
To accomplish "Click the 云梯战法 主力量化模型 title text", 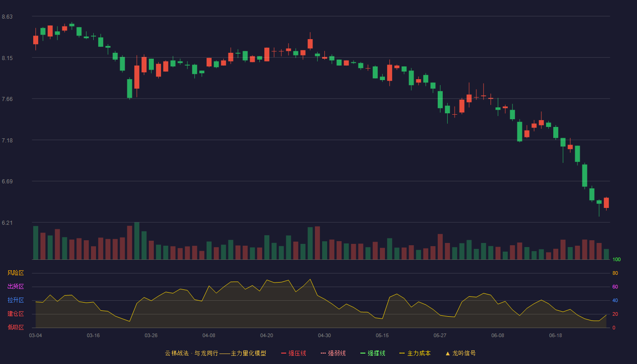I will (215, 353).
